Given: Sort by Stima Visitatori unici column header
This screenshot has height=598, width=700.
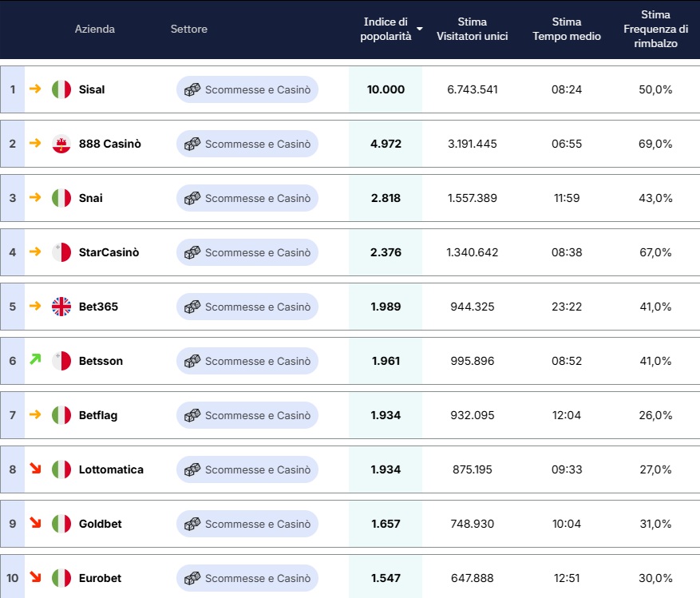Looking at the screenshot, I should pos(472,29).
